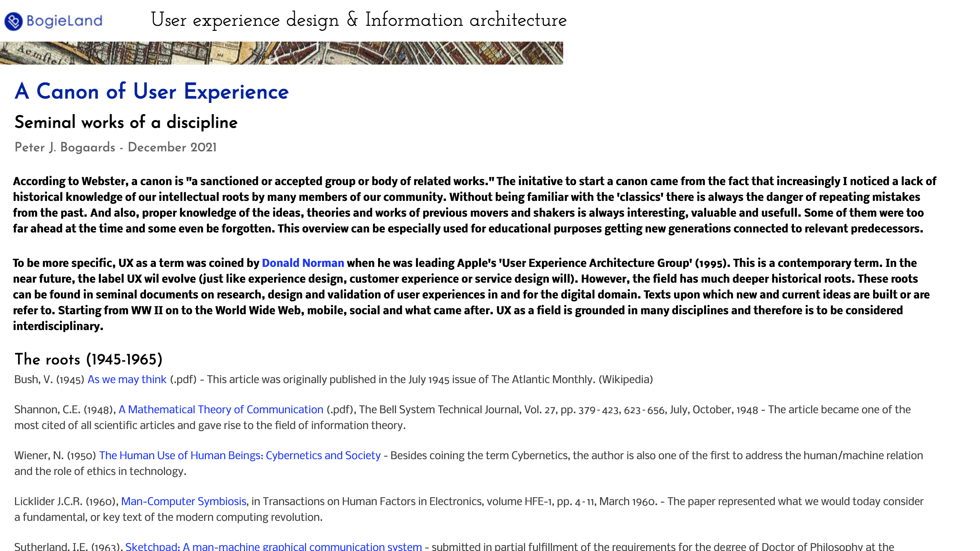Click the Licklider J.C.R. (1960) author text
980x551 pixels.
point(65,502)
